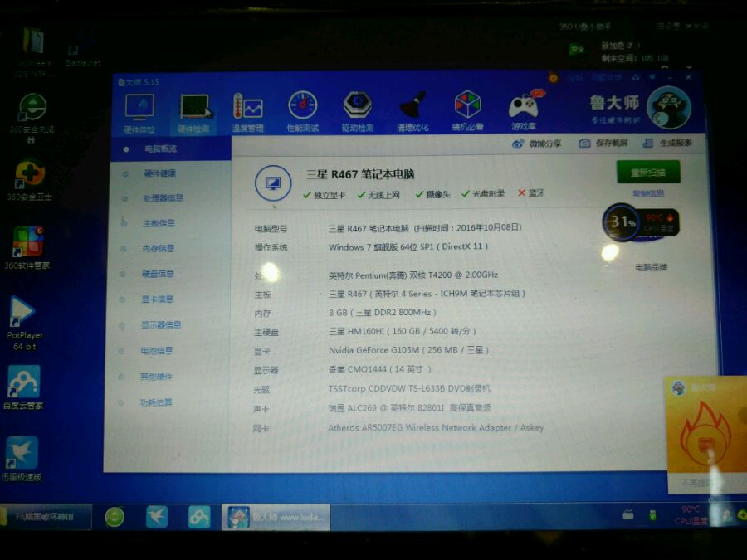747x560 pixels.
Task: Click the 90°C CPU温度 taskbar indicator
Action: pyautogui.click(x=691, y=515)
